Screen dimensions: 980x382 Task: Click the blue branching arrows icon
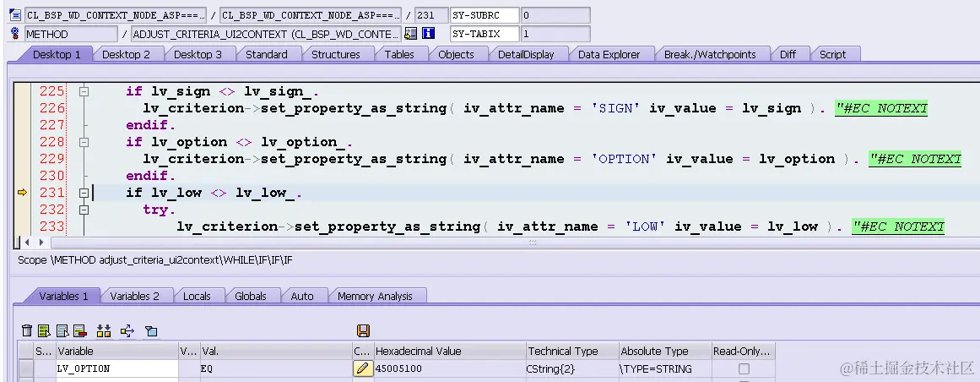point(127,330)
